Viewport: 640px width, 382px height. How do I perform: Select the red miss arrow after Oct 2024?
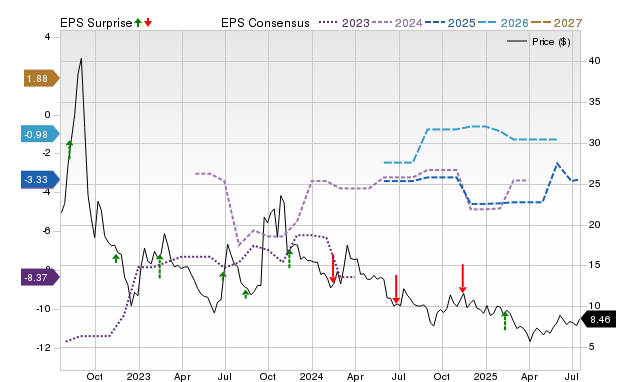point(462,279)
